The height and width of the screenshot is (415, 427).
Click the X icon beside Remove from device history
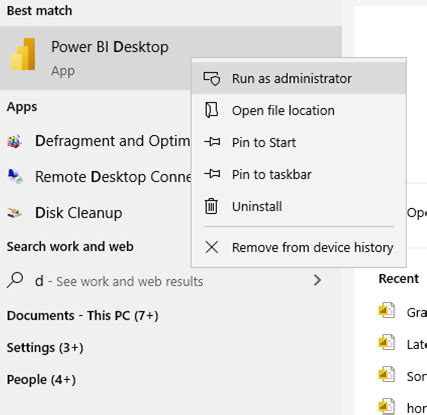point(212,247)
